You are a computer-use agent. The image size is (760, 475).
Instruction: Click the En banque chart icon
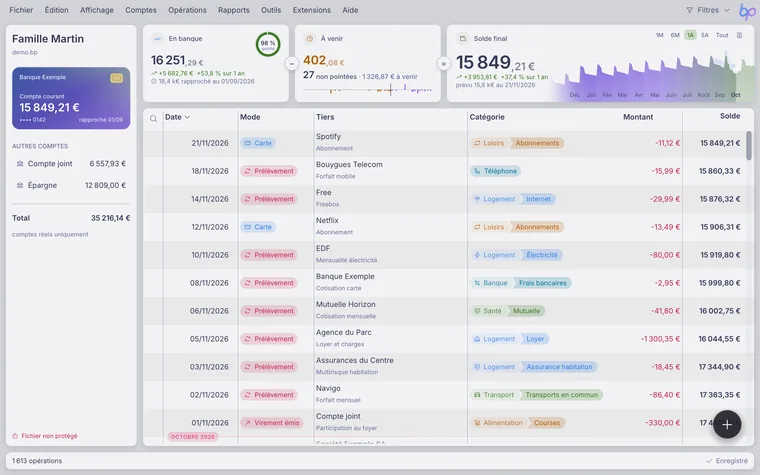click(157, 38)
